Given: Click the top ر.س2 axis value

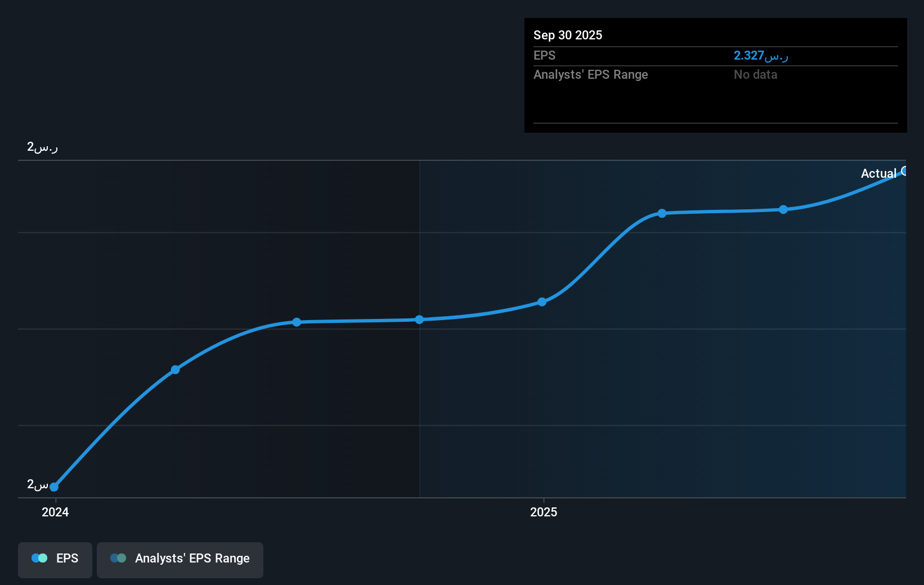Looking at the screenshot, I should tap(41, 146).
